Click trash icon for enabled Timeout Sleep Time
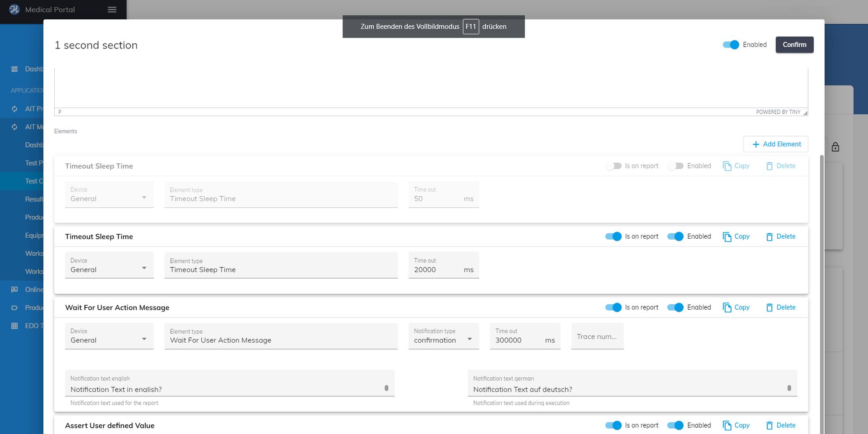 pos(769,237)
